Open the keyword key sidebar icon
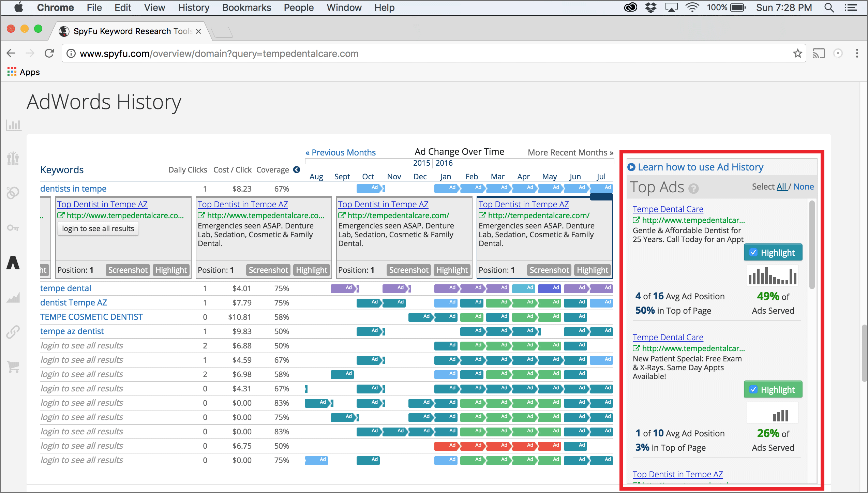This screenshot has height=493, width=868. [x=13, y=228]
